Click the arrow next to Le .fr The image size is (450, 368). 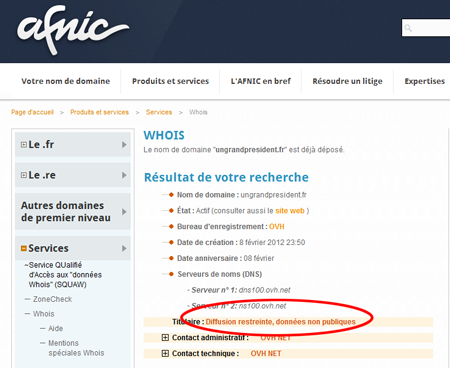124,144
